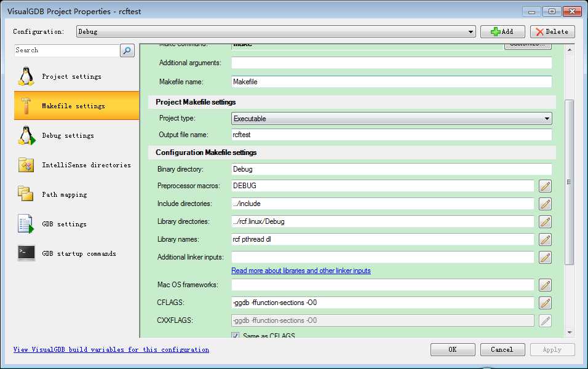The image size is (588, 369).
Task: Click the GDB startup commands terminal icon
Action: (x=26, y=253)
